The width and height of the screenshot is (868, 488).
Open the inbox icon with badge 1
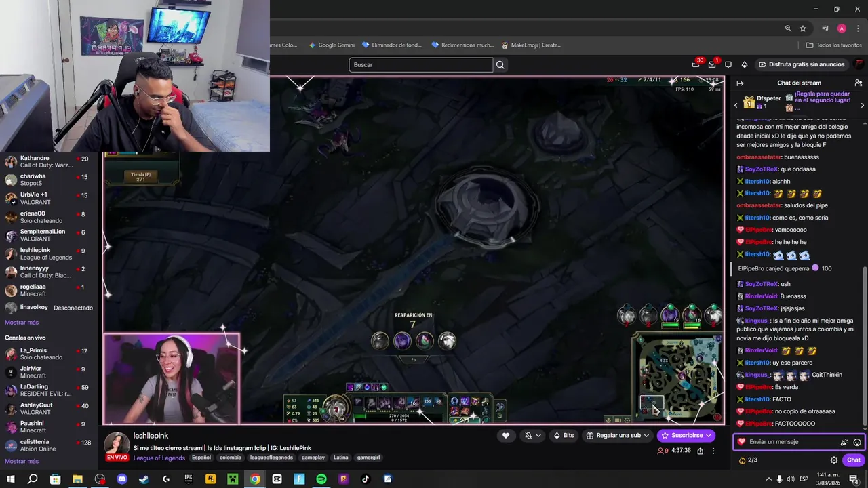[712, 64]
